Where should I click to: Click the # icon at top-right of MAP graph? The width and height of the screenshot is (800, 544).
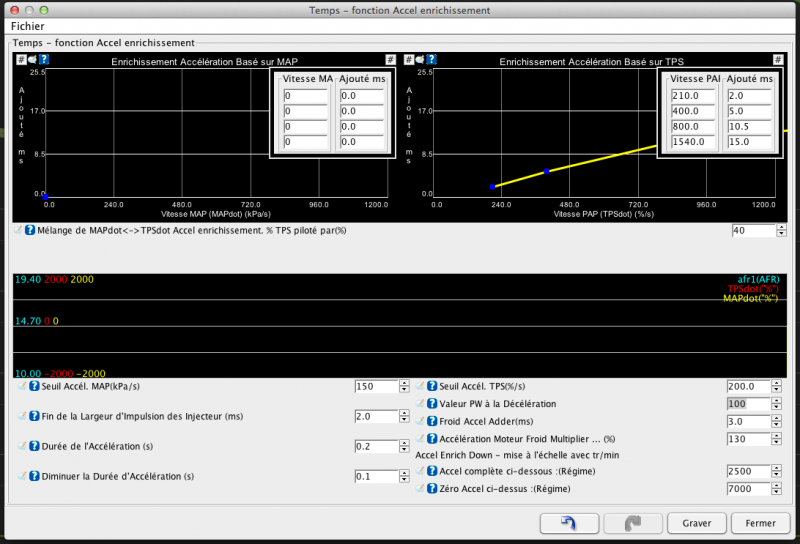tap(390, 60)
